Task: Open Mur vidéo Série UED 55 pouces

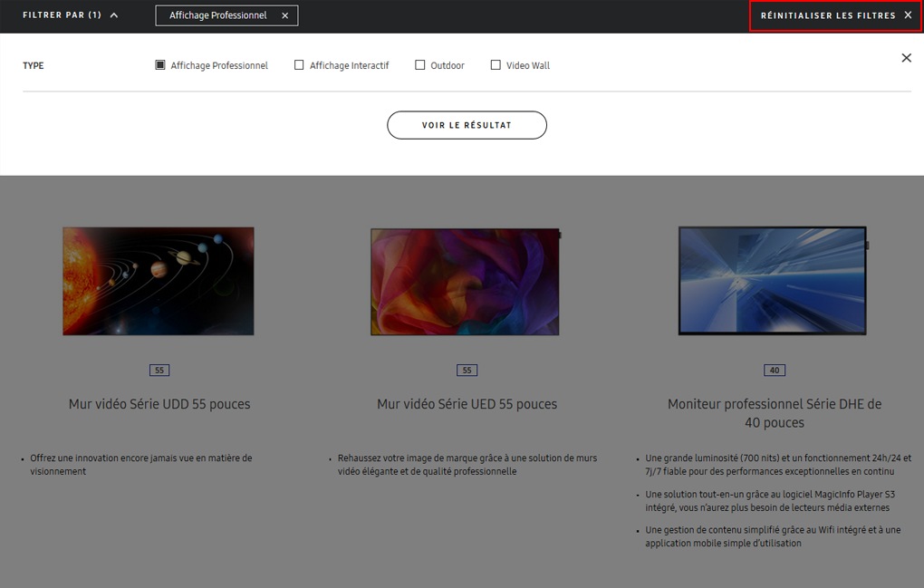Action: 467,404
